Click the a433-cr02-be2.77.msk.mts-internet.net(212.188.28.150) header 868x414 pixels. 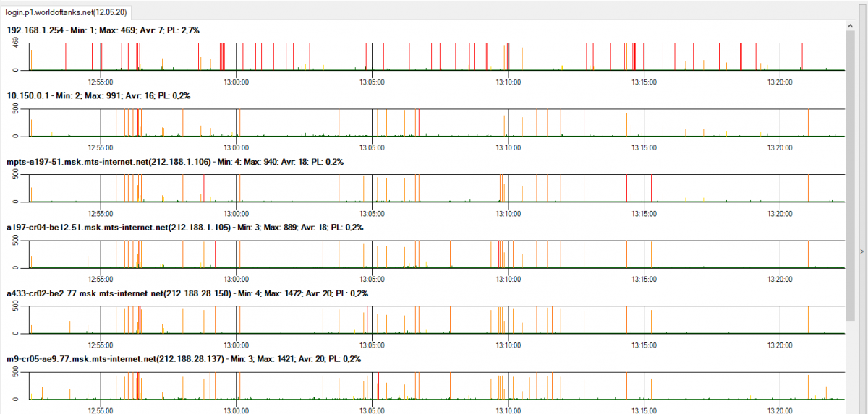pyautogui.click(x=187, y=293)
